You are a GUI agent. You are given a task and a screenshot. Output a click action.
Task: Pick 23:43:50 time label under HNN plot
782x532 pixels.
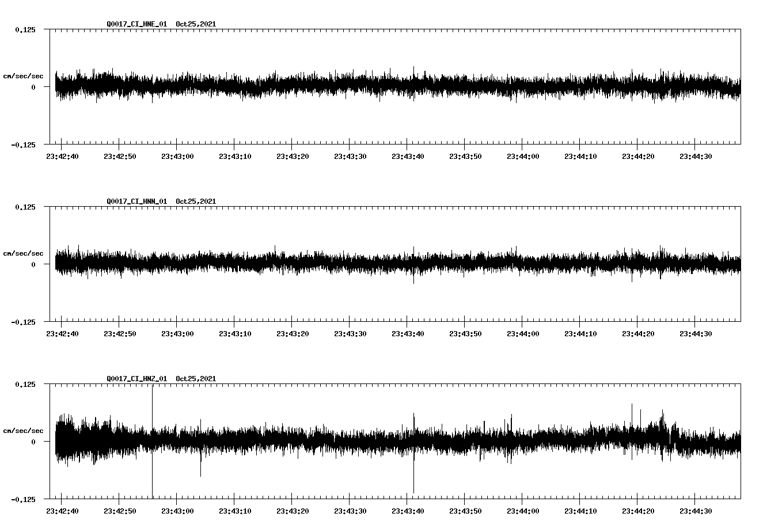pyautogui.click(x=465, y=334)
